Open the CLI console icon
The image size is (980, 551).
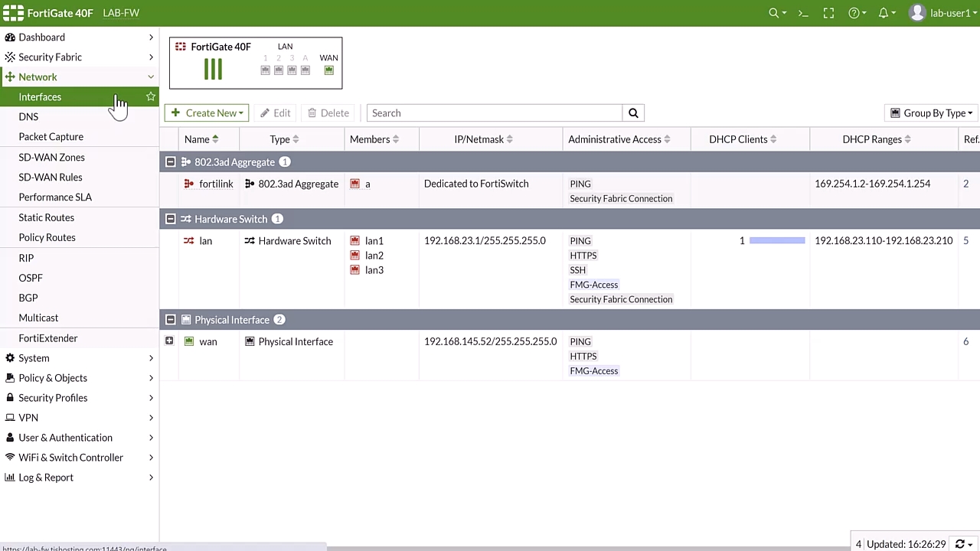(x=803, y=13)
